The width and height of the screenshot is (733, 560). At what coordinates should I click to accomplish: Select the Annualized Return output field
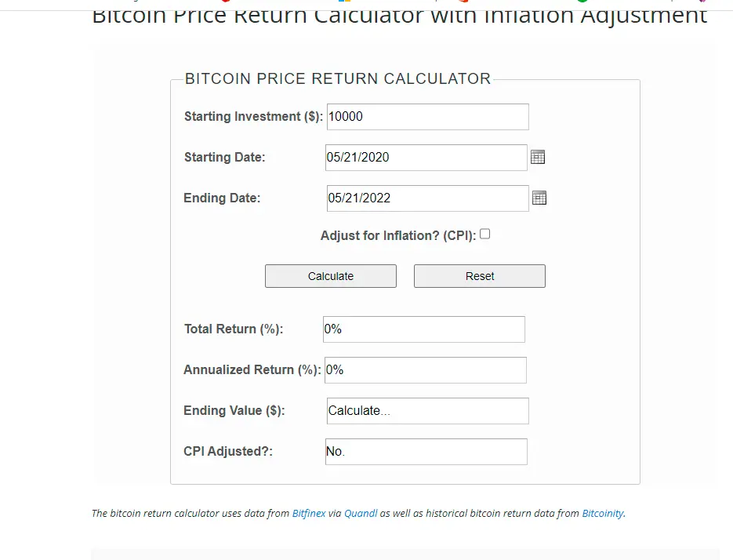tap(425, 370)
